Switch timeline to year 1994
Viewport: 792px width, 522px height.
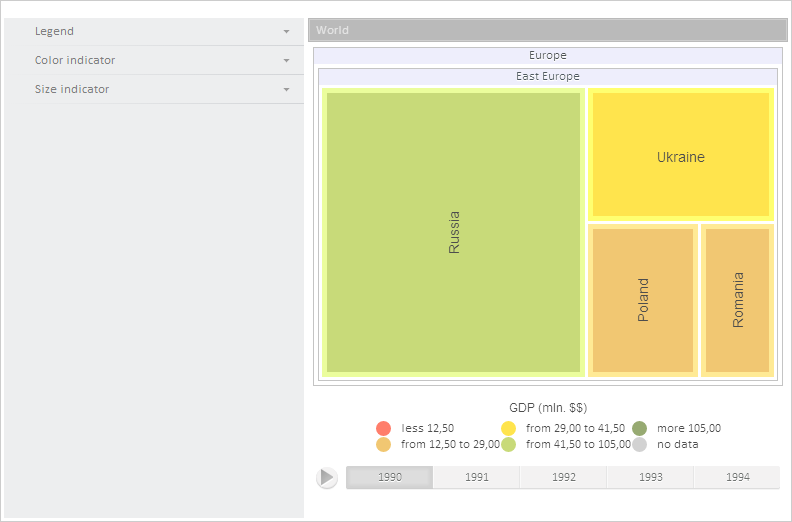pyautogui.click(x=738, y=477)
